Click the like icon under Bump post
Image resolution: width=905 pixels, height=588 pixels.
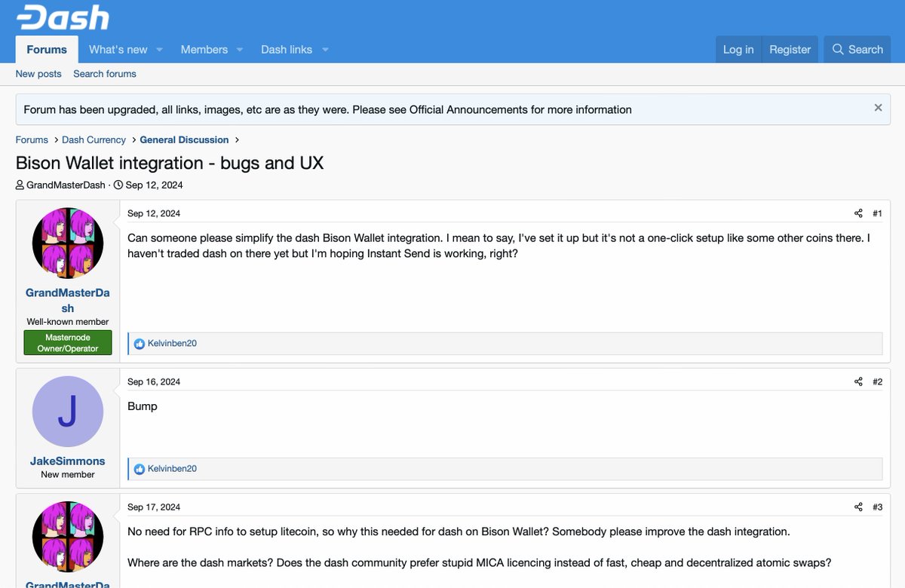pos(139,469)
